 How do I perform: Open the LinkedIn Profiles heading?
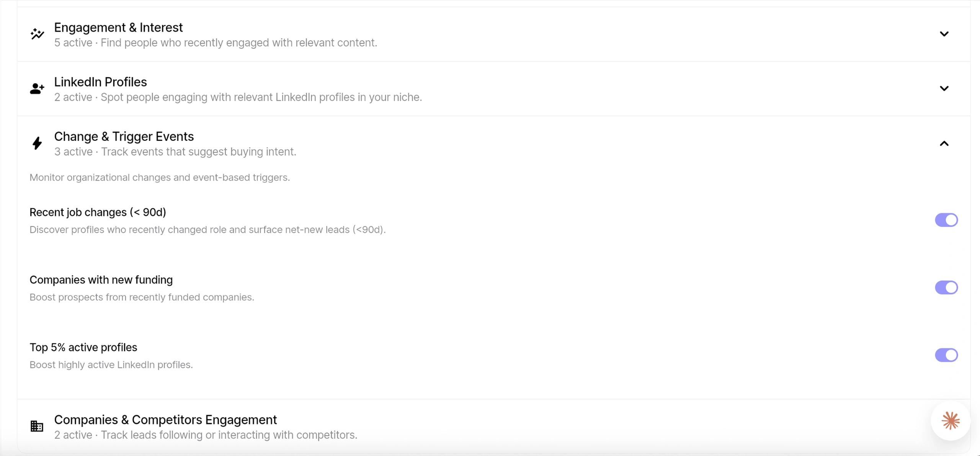pos(100,82)
